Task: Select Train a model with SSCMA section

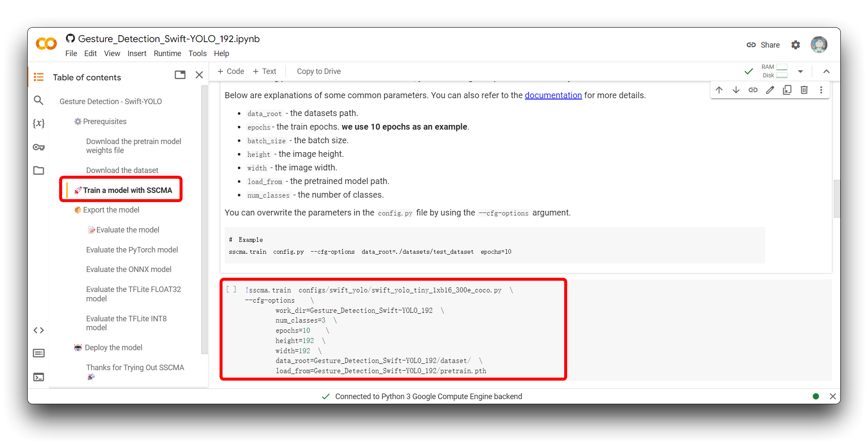Action: (123, 190)
